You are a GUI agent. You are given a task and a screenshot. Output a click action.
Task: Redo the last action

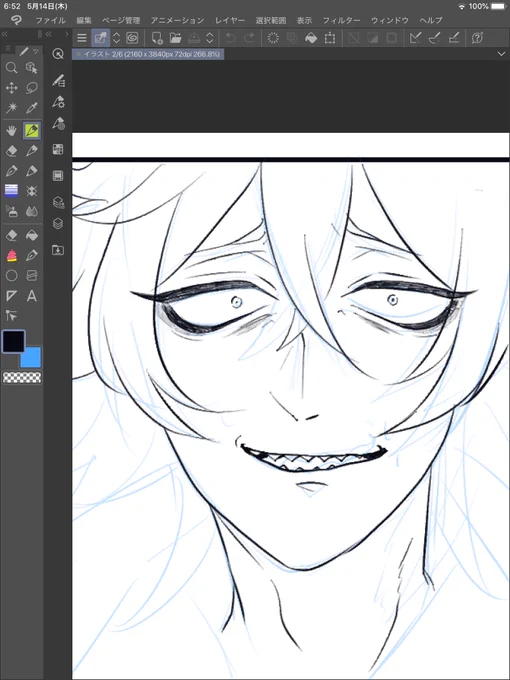tap(249, 38)
